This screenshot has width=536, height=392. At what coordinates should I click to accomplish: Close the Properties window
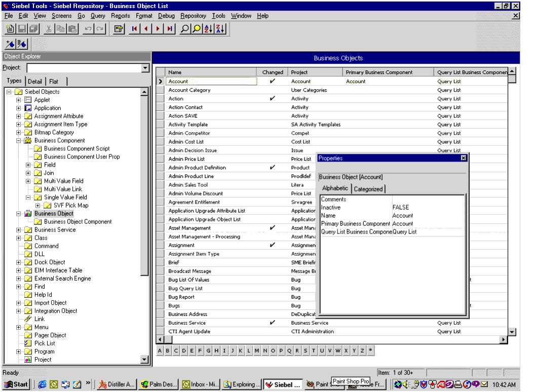[463, 158]
